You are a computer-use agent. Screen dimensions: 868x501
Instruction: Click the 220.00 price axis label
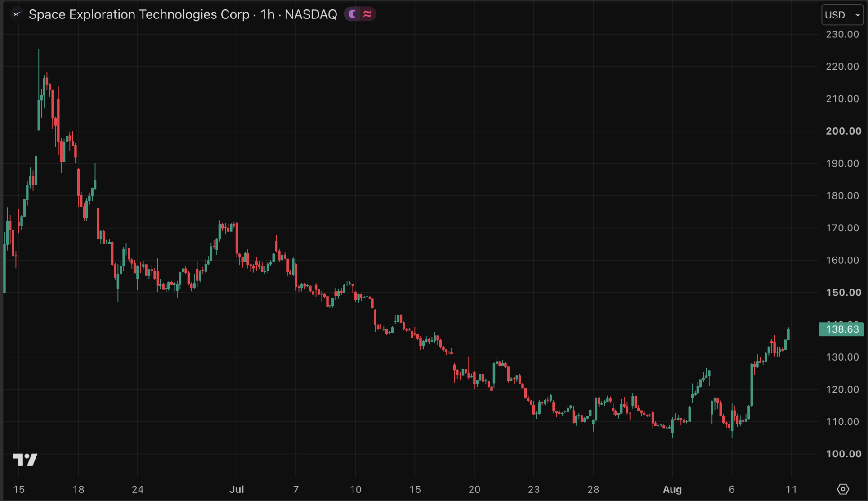pos(842,67)
